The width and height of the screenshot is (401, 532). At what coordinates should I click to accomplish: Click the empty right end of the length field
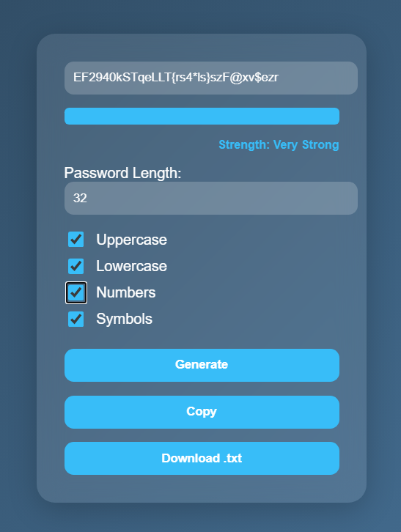point(238,198)
